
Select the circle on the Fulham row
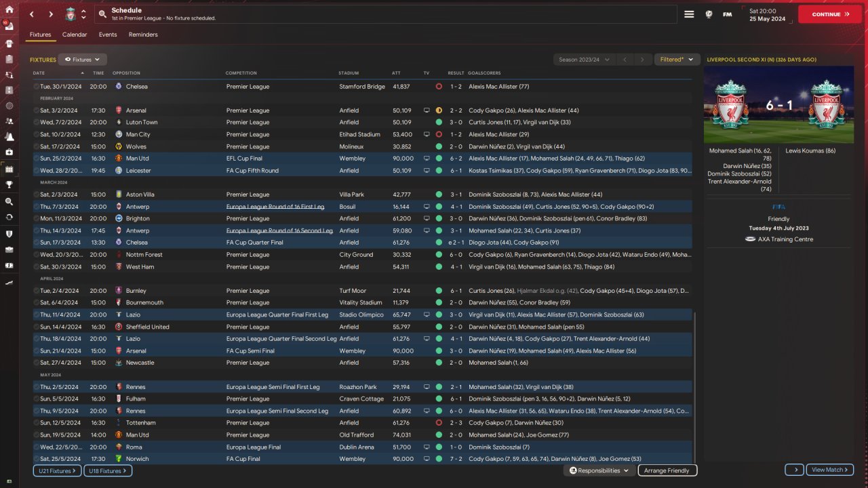tap(37, 399)
